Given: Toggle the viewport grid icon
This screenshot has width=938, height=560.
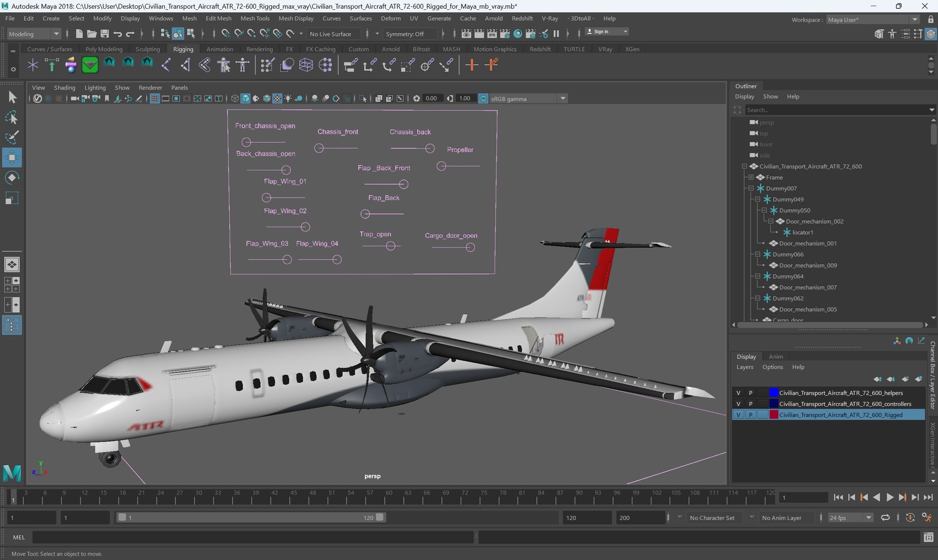Looking at the screenshot, I should tap(155, 99).
